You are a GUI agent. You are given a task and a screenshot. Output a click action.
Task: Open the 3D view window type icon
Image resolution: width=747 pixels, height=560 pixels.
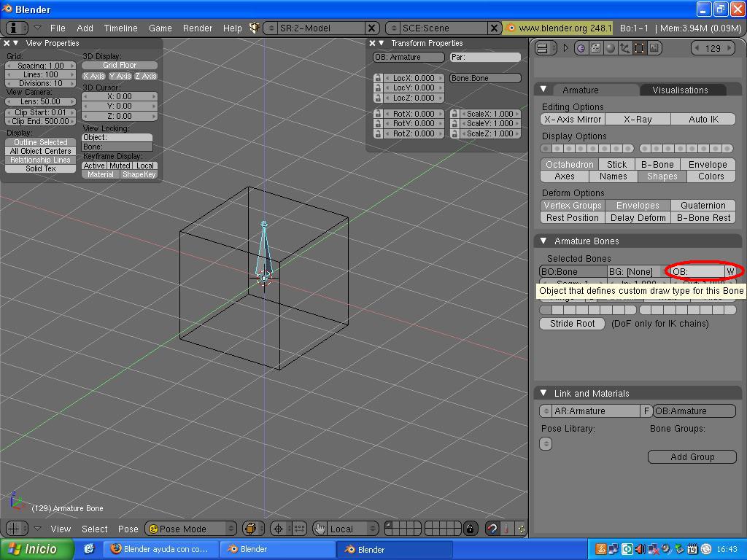18,529
